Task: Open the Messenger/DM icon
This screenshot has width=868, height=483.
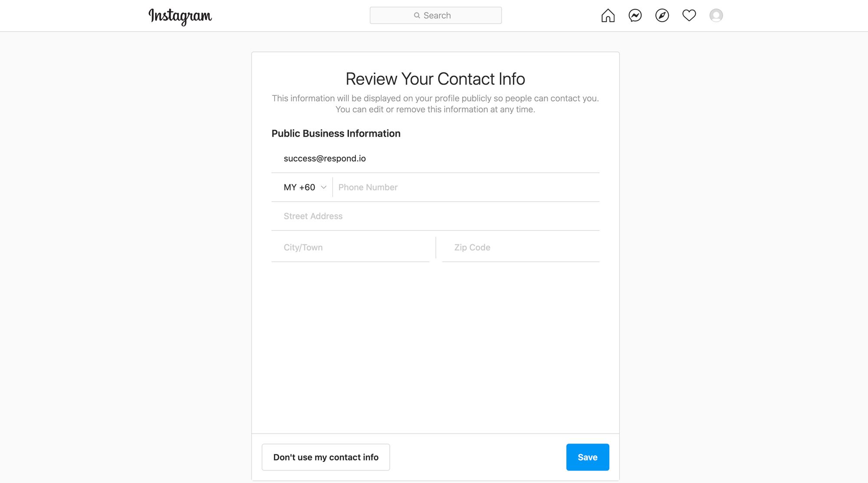Action: pyautogui.click(x=635, y=15)
